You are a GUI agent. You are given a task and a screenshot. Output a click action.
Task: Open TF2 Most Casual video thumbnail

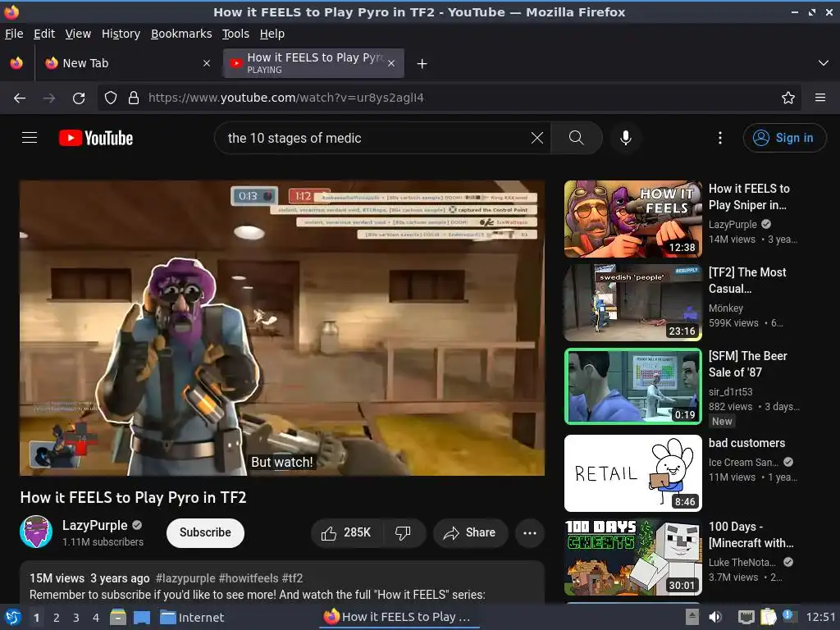coord(632,302)
